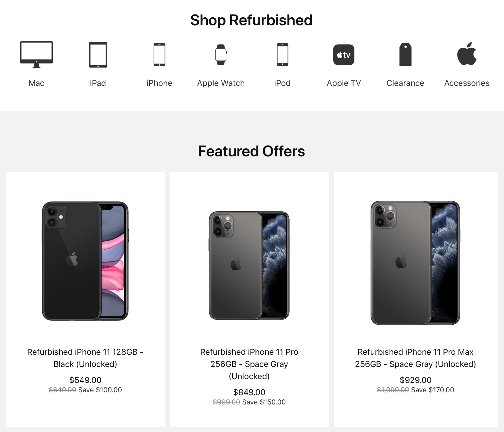This screenshot has width=504, height=432.
Task: Open the iPhone 11 Pro Max product image
Action: coord(415,263)
